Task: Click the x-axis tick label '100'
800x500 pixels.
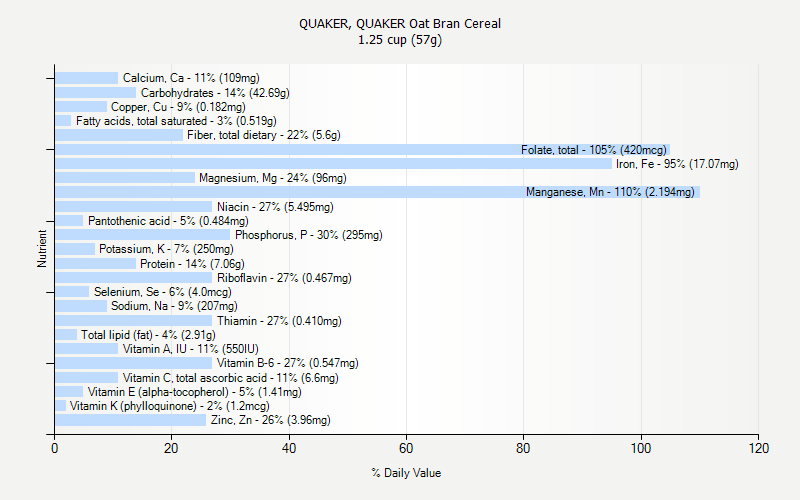Action: click(641, 448)
